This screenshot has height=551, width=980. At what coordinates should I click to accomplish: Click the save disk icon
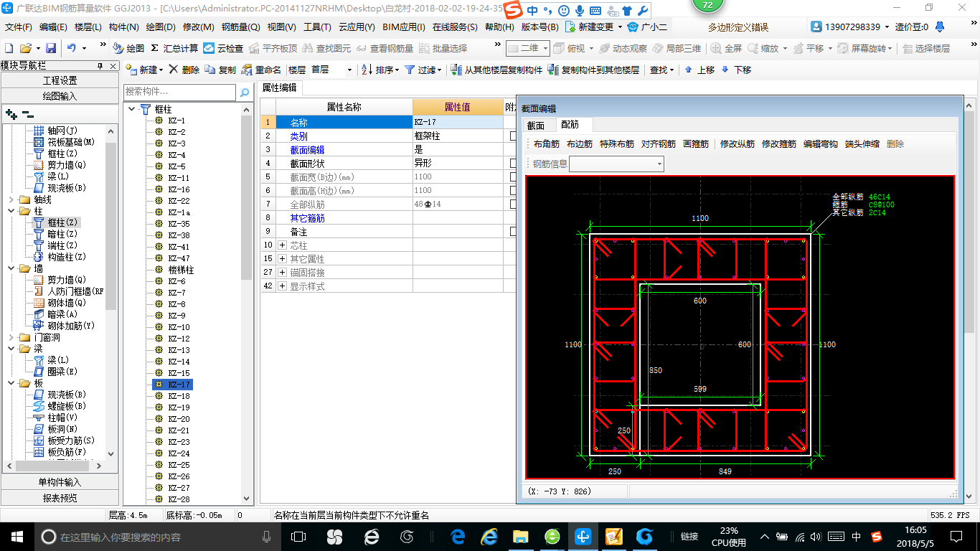click(x=51, y=48)
